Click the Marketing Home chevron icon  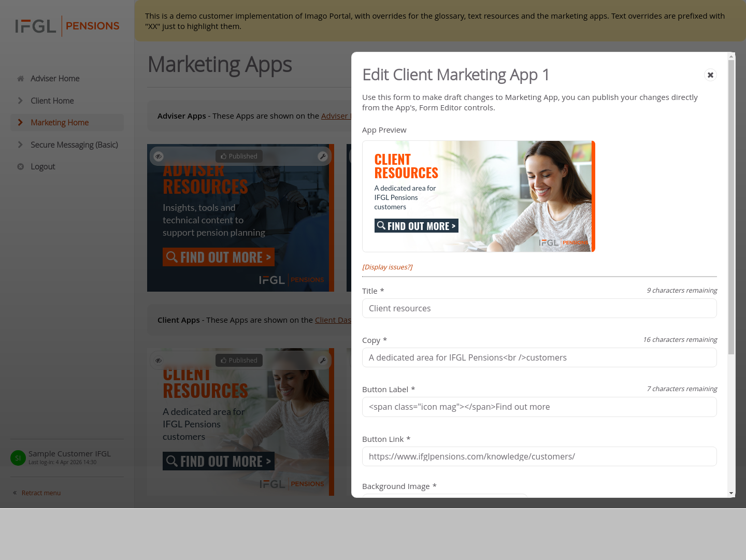pyautogui.click(x=20, y=122)
